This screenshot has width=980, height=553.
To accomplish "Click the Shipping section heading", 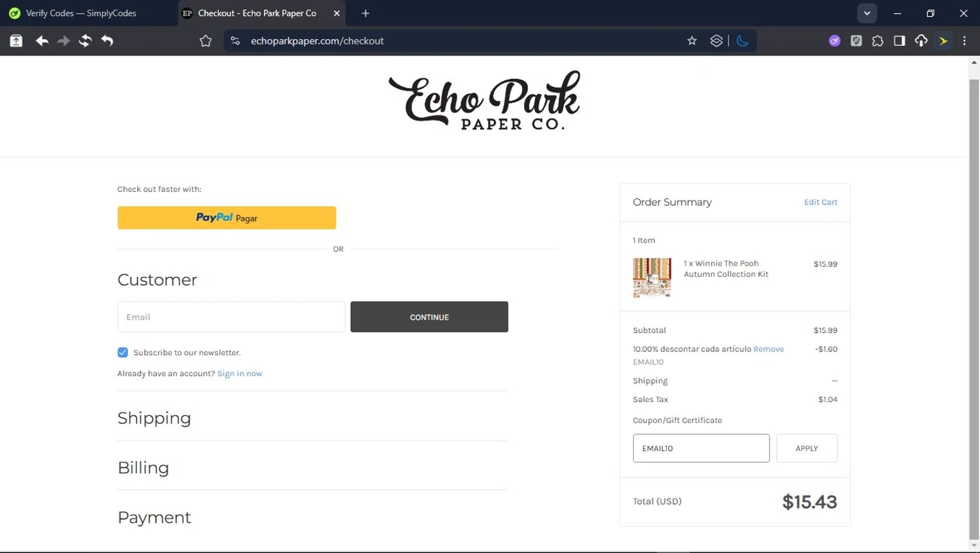I will click(154, 418).
